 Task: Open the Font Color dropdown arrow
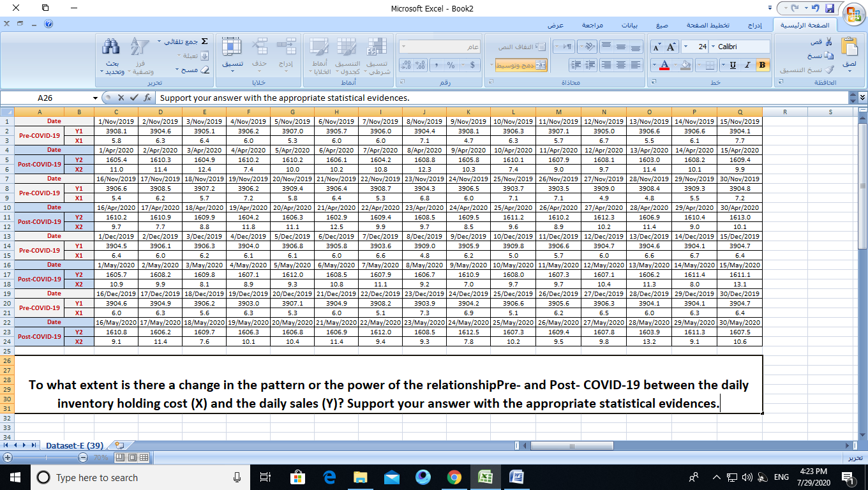pyautogui.click(x=654, y=64)
